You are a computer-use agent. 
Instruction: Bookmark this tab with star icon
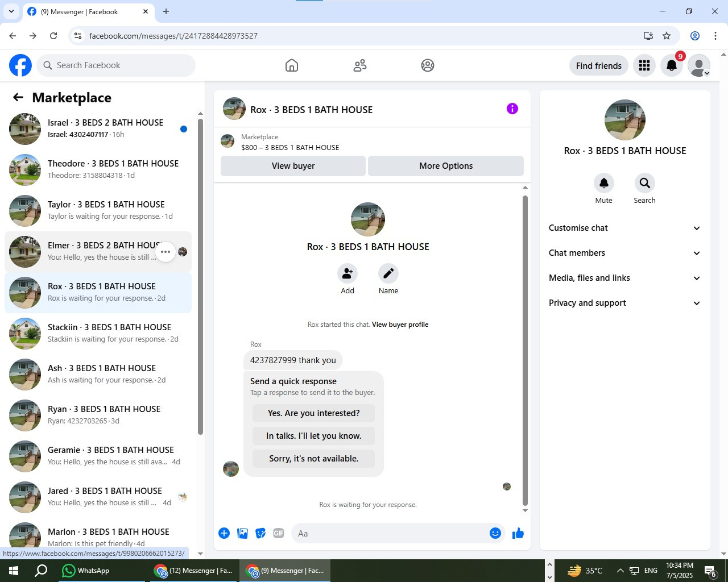tap(667, 36)
